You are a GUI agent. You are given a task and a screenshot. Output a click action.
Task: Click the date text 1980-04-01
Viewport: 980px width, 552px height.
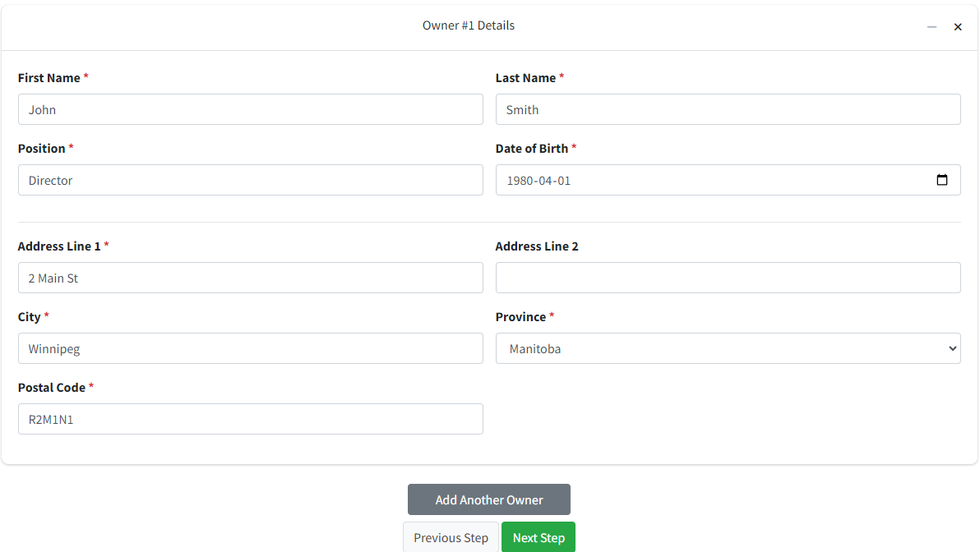(x=539, y=181)
